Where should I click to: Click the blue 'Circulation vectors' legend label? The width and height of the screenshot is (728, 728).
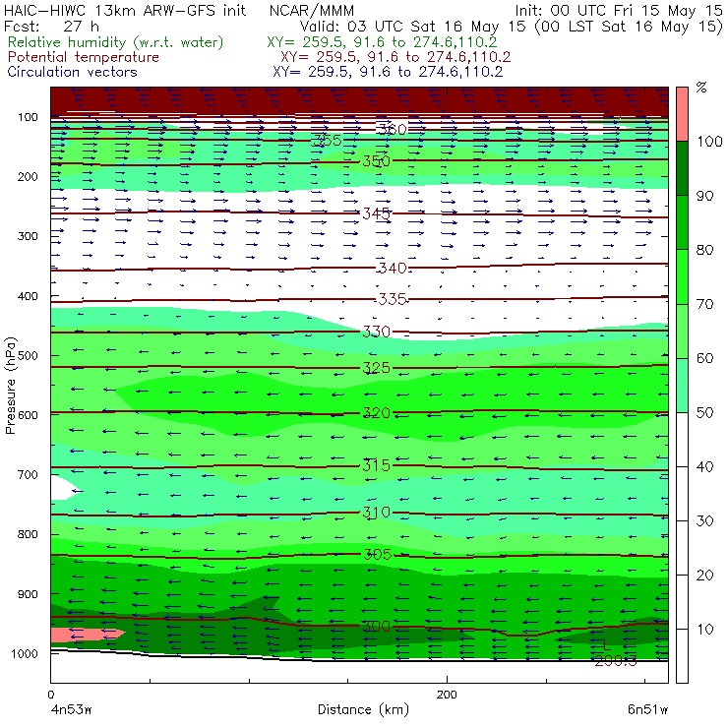(x=73, y=72)
